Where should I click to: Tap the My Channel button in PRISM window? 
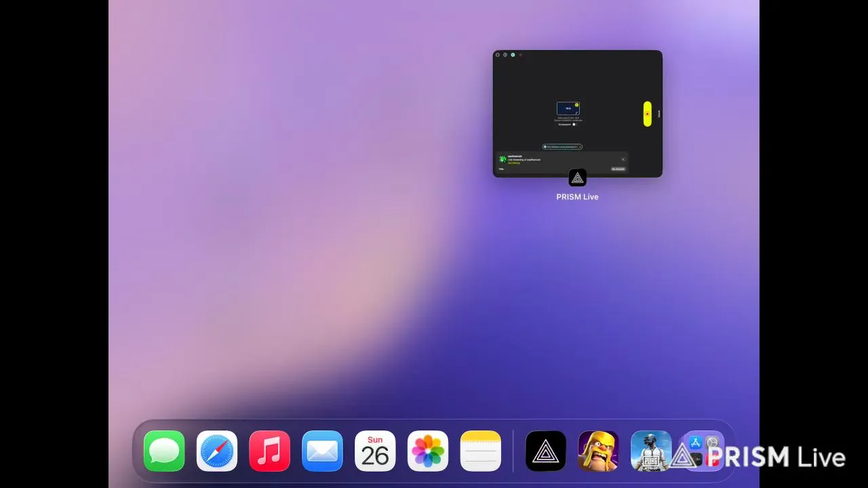618,169
